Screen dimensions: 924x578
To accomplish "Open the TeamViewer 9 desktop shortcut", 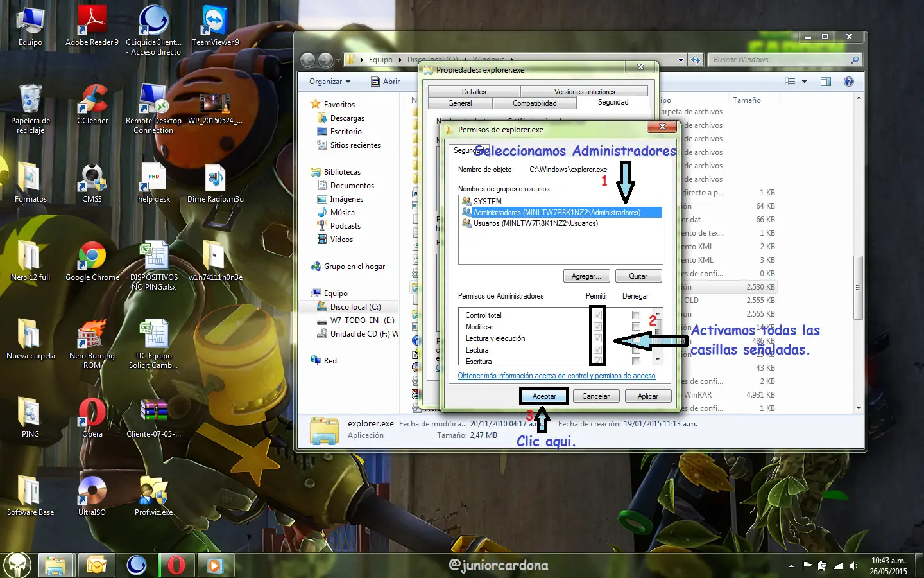I will [x=214, y=22].
